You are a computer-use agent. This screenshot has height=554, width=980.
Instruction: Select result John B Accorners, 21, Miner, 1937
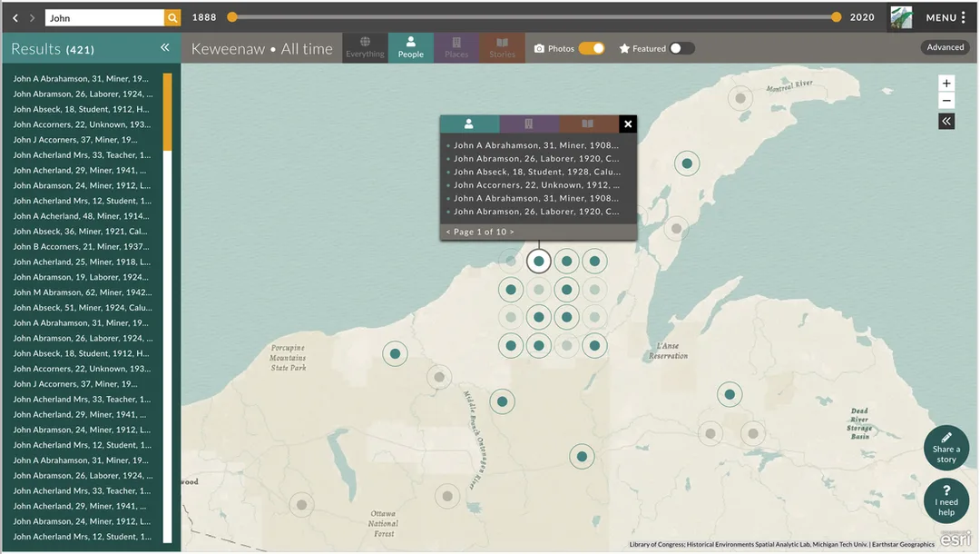tap(82, 246)
